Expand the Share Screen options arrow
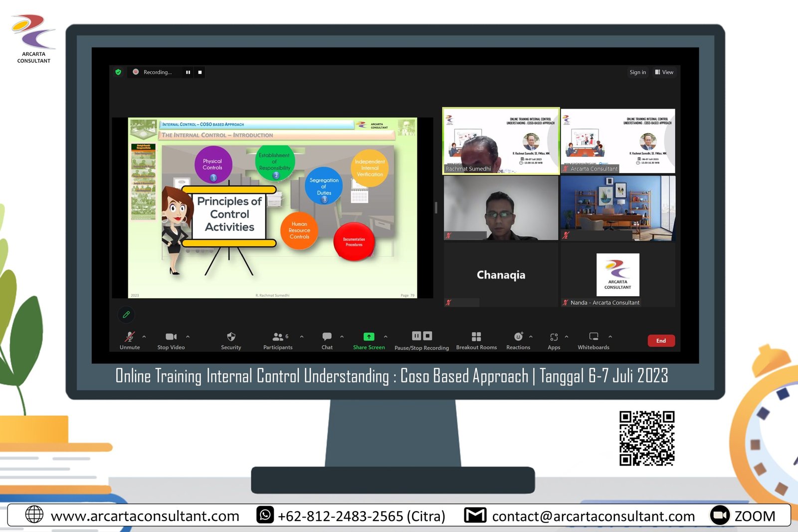Viewport: 798px width, 532px height. [386, 337]
